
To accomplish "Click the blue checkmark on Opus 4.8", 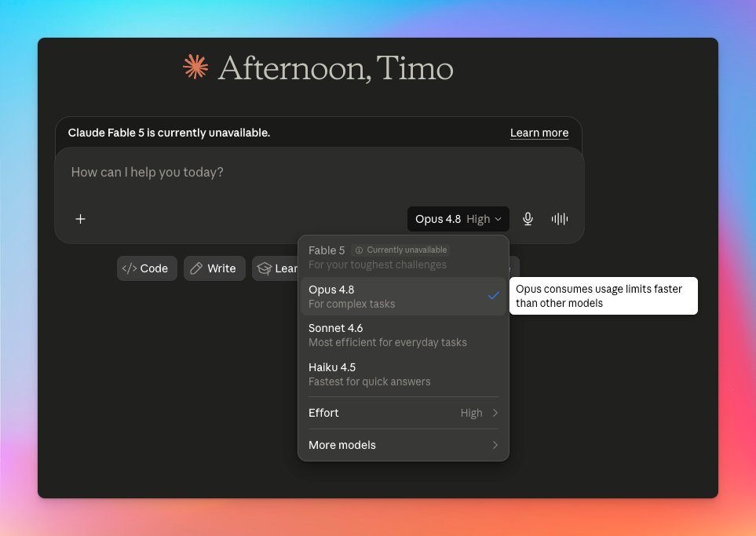I will point(493,296).
